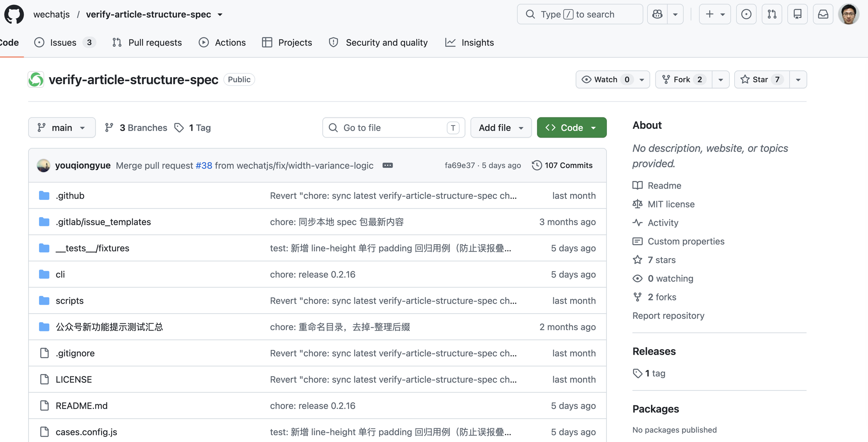This screenshot has height=442, width=868.
Task: View the 2 forks link
Action: coord(654,297)
